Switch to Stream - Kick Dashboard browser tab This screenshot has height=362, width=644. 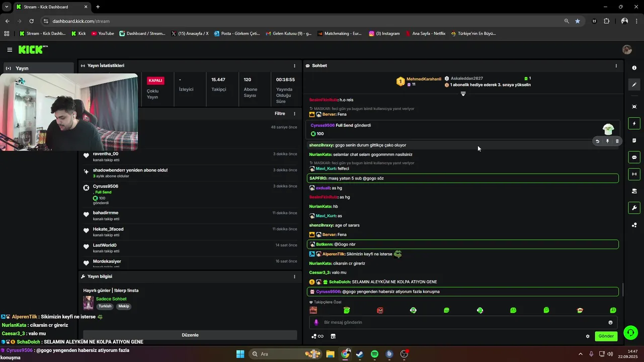click(x=51, y=7)
